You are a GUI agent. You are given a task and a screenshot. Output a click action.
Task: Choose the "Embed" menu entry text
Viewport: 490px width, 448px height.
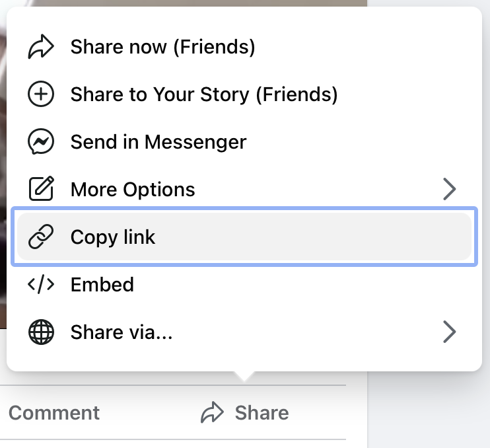102,285
